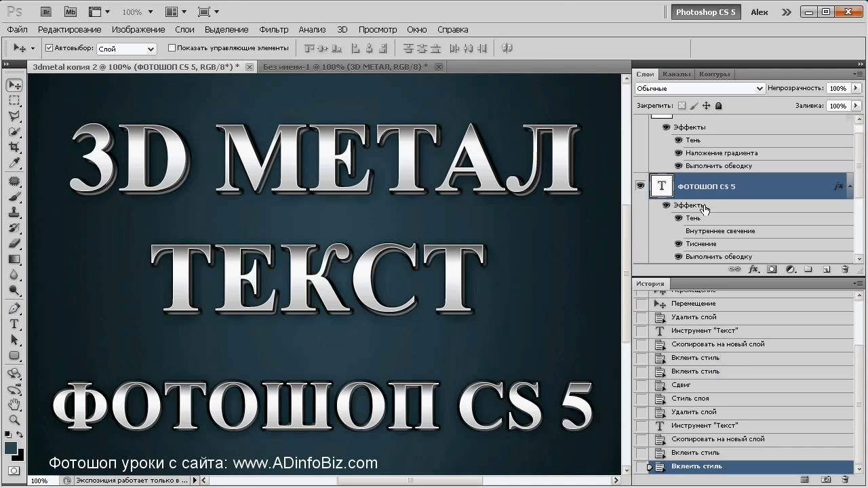Viewport: 868px width, 488px height.
Task: Select the Quick Selection tool
Action: coord(14,132)
